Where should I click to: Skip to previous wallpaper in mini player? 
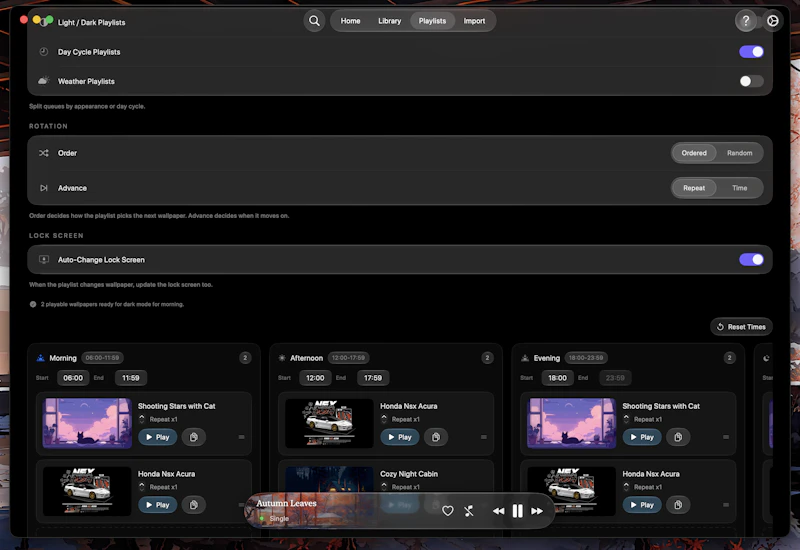[498, 511]
